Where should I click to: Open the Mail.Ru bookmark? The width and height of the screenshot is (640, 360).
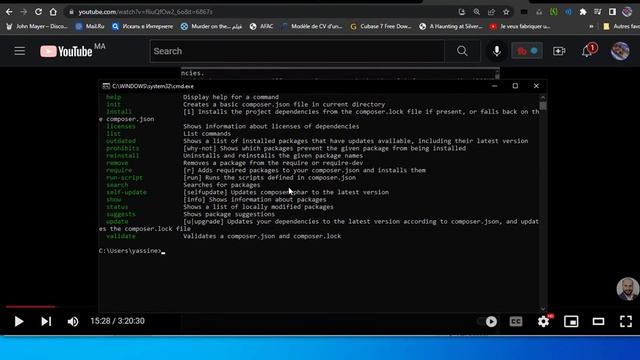click(90, 26)
